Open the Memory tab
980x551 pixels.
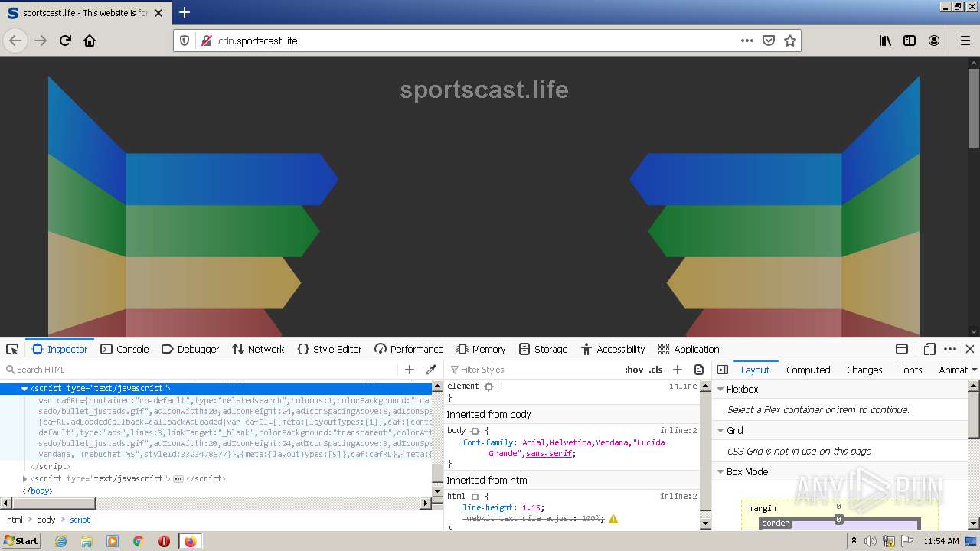click(x=481, y=349)
